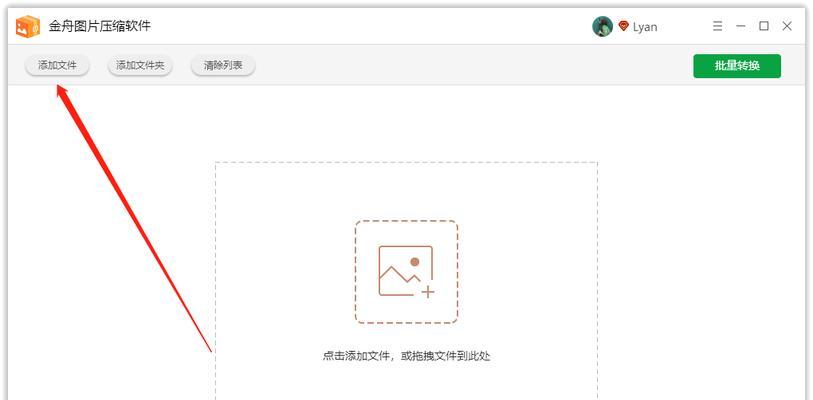Viewport: 813px width, 400px height.
Task: Click the add-image placeholder icon
Action: pyautogui.click(x=406, y=272)
